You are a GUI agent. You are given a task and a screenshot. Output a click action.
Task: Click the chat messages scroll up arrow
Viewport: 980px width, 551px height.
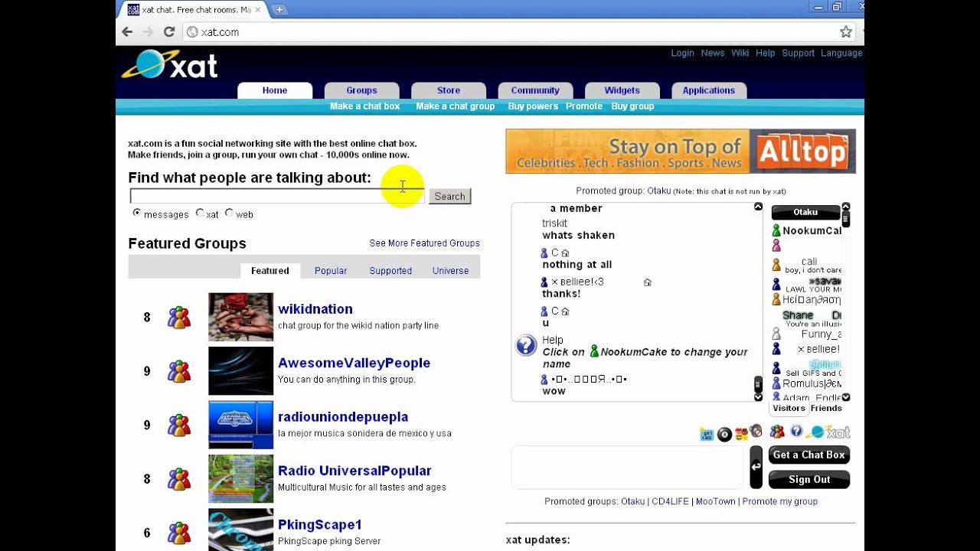[x=758, y=207]
